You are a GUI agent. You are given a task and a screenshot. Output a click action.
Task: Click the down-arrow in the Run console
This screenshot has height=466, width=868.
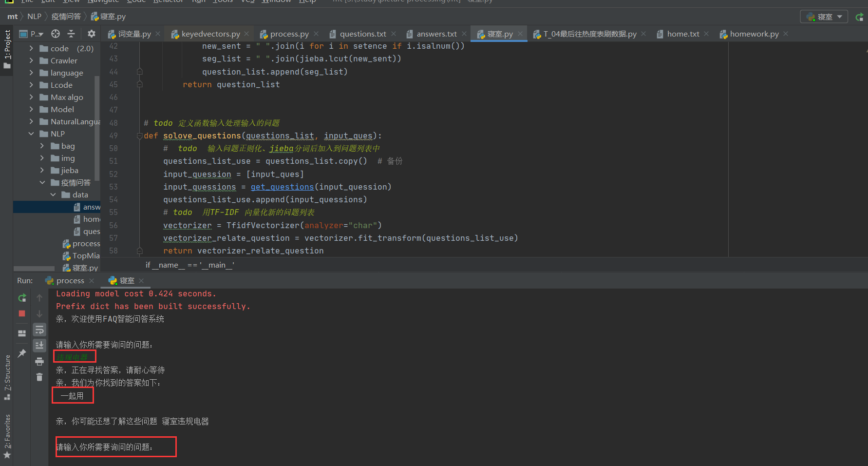39,314
